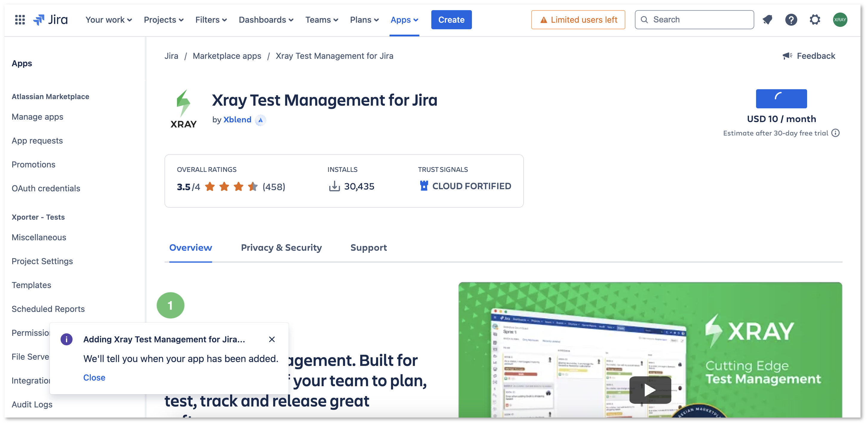
Task: Click the loading install button above price
Action: (781, 98)
